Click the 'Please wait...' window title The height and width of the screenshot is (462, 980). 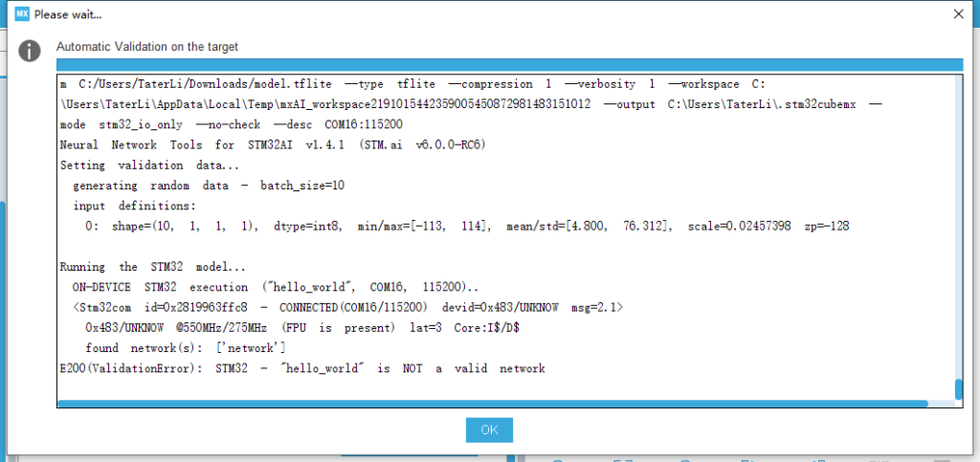pos(68,14)
